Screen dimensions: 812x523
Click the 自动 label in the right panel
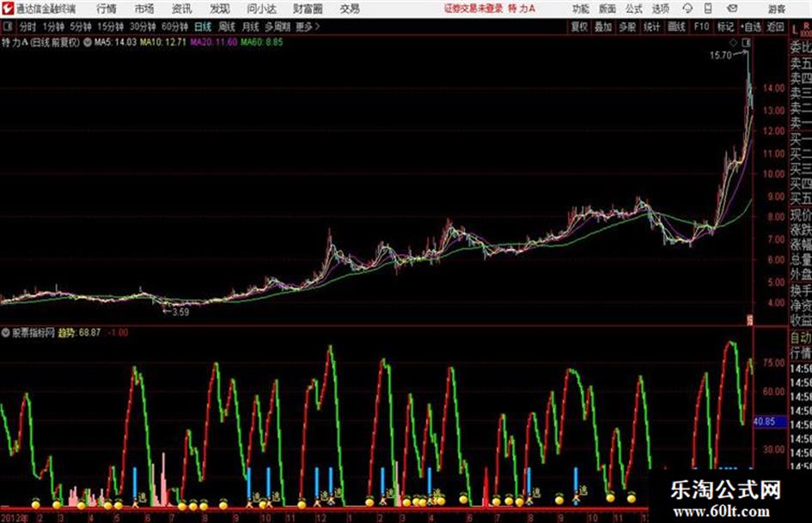pos(801,338)
